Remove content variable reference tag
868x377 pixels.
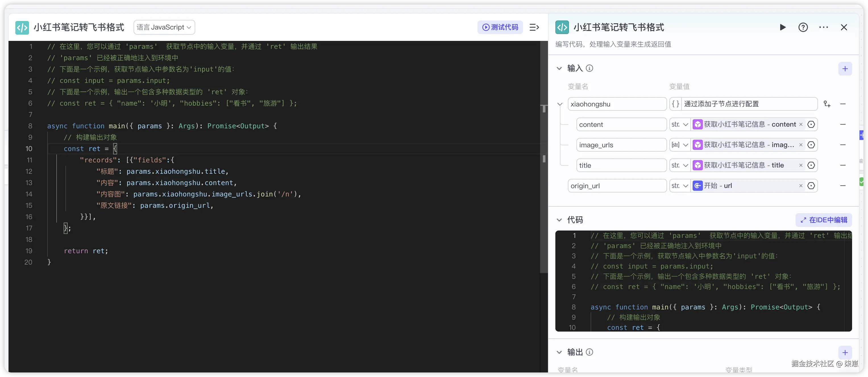pos(801,125)
